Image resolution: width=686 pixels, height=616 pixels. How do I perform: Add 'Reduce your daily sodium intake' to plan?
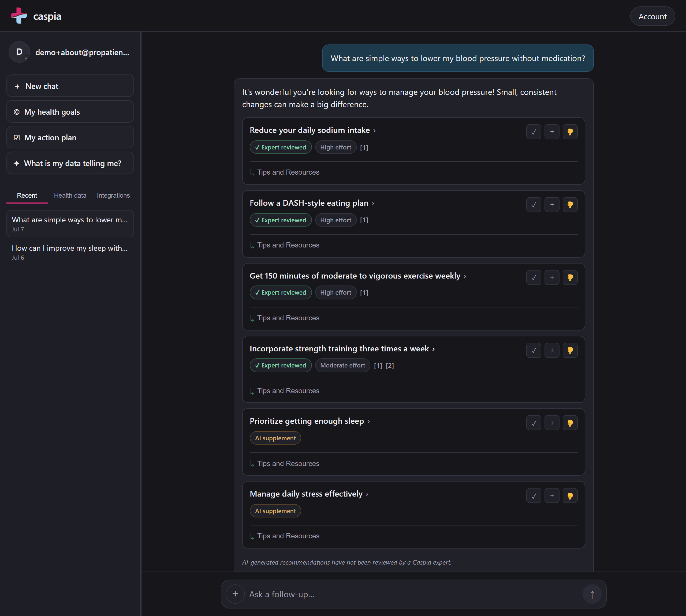click(x=552, y=132)
